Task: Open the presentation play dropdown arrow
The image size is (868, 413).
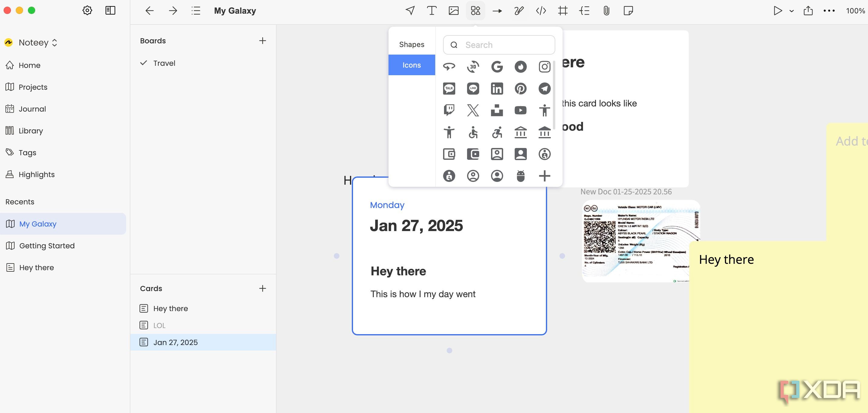Action: [792, 11]
